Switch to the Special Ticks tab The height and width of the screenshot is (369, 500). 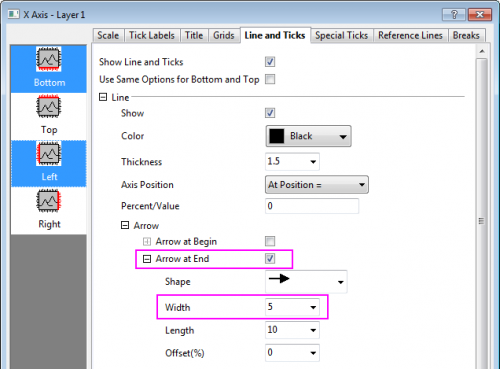(341, 35)
